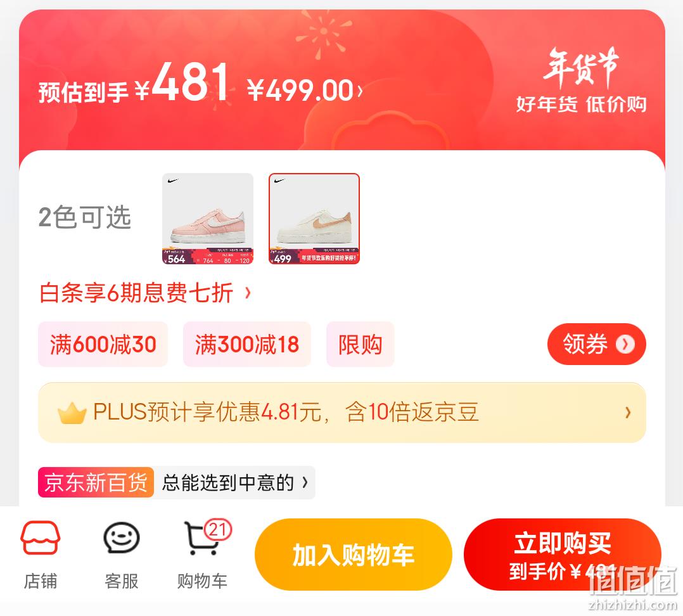This screenshot has height=616, width=683.
Task: Select the pink shoe color option
Action: pos(208,219)
